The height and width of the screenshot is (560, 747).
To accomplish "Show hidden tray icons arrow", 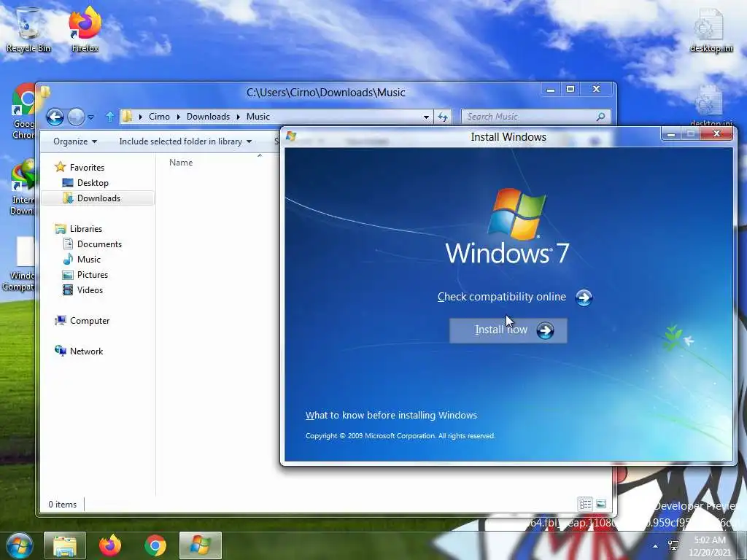I will pos(656,546).
